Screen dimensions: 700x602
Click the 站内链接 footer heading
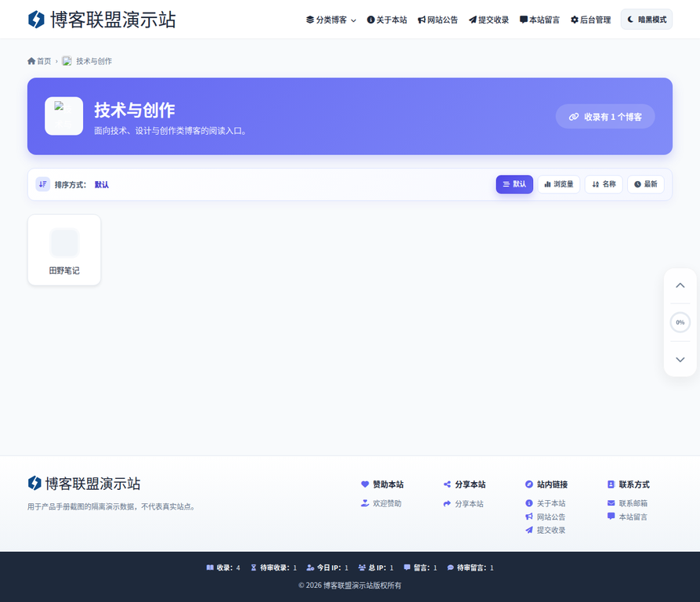click(546, 484)
